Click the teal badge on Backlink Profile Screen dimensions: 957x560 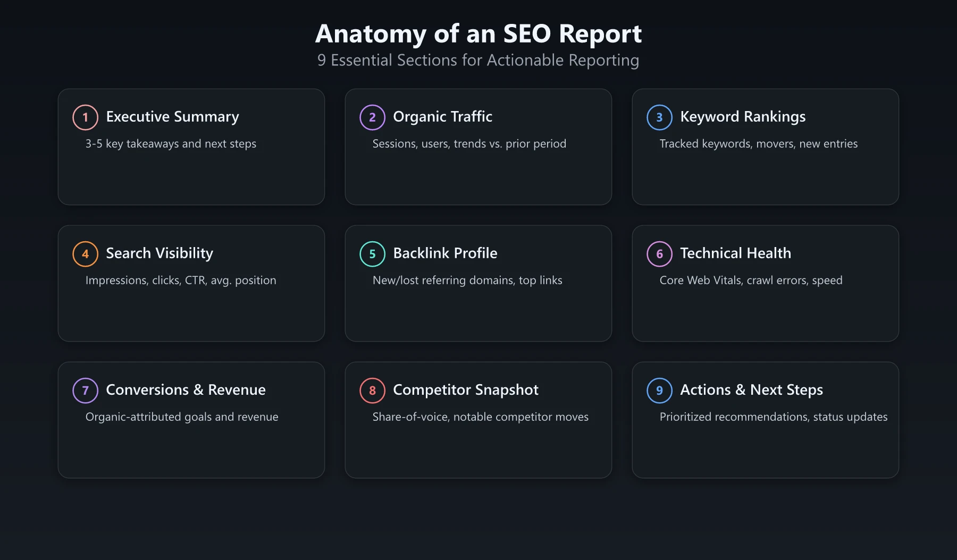pyautogui.click(x=372, y=253)
